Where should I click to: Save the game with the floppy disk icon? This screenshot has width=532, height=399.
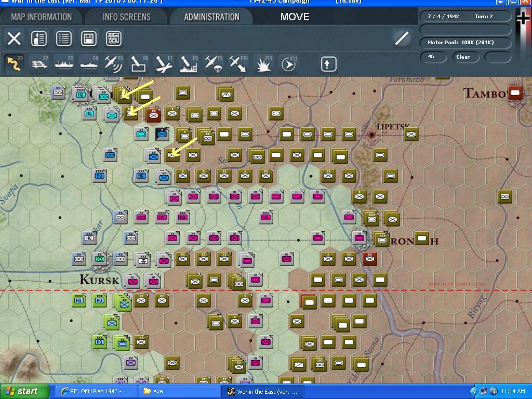click(x=88, y=38)
